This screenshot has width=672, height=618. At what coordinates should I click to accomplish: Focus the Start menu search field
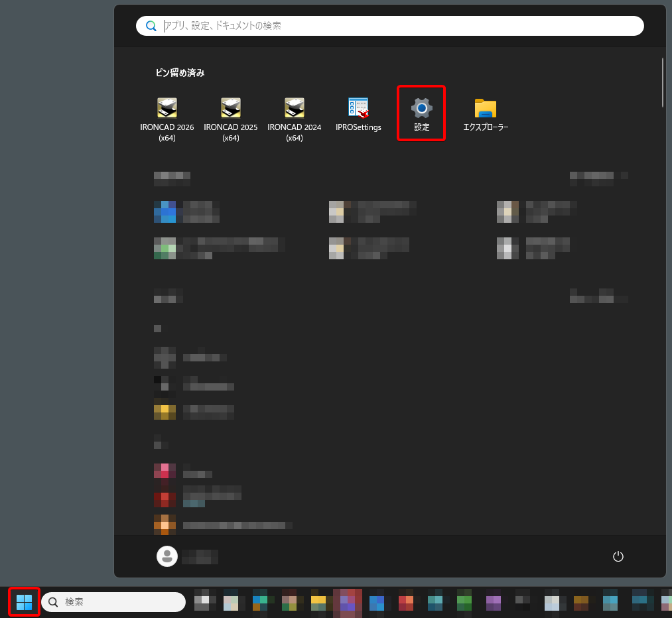tap(389, 26)
